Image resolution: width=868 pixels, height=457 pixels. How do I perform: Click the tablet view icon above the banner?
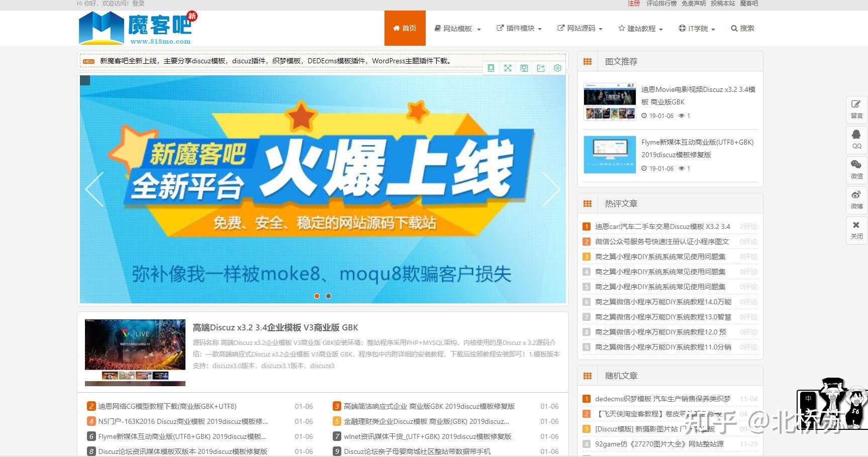point(491,68)
